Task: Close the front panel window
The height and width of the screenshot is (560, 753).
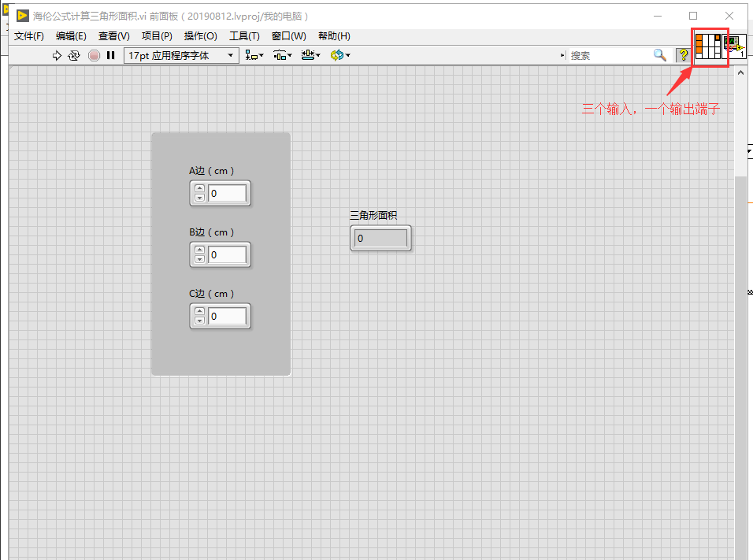Action: pyautogui.click(x=729, y=16)
